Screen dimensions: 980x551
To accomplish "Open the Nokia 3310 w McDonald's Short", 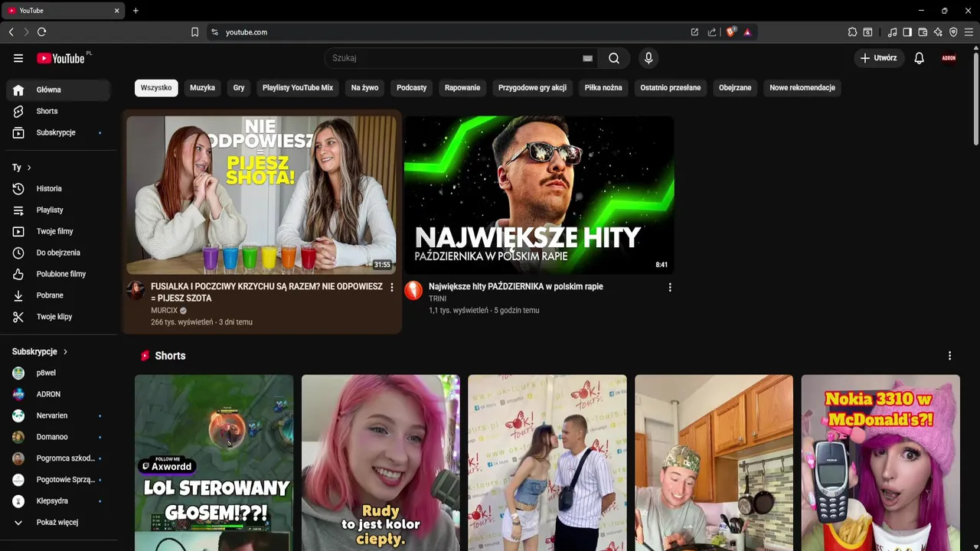I will click(880, 463).
